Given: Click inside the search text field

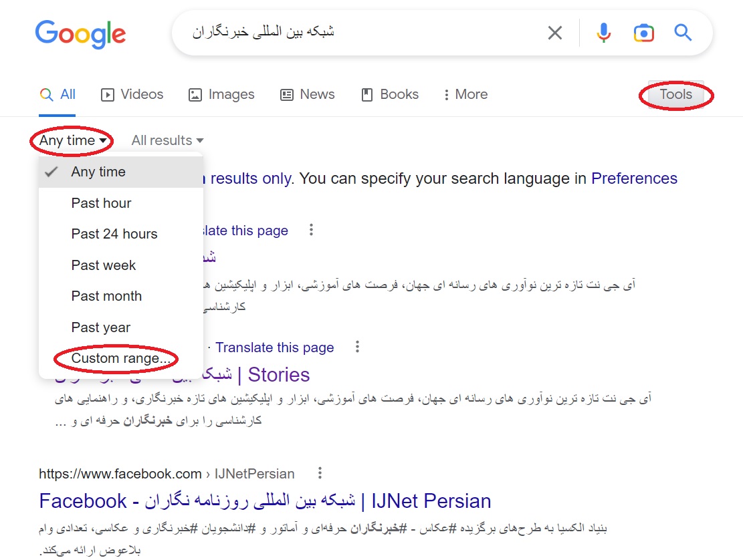Looking at the screenshot, I should pyautogui.click(x=361, y=33).
